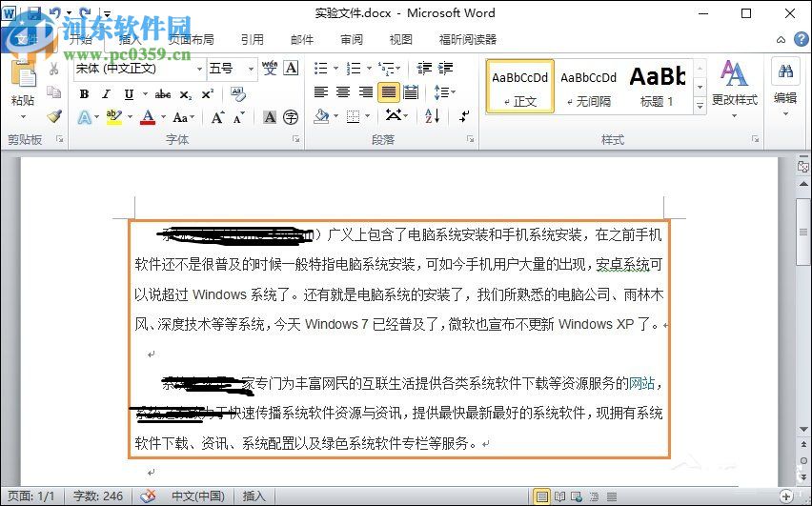
Task: Switch to Draft view icon
Action: [612, 496]
